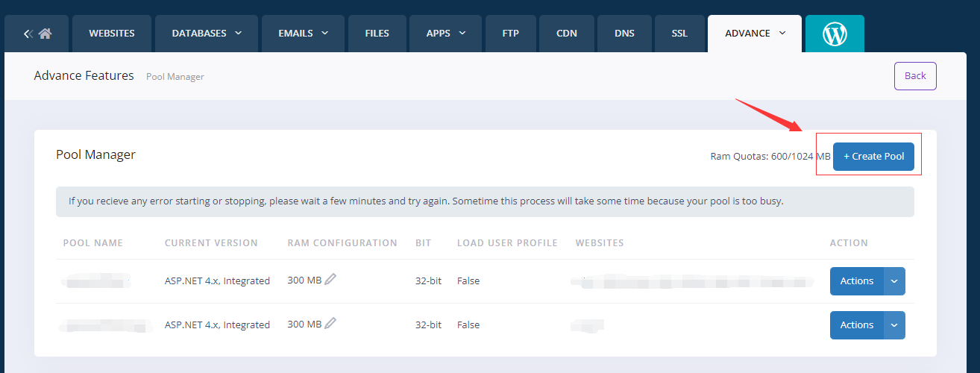Go to the Files tab
980x373 pixels.
pyautogui.click(x=377, y=34)
